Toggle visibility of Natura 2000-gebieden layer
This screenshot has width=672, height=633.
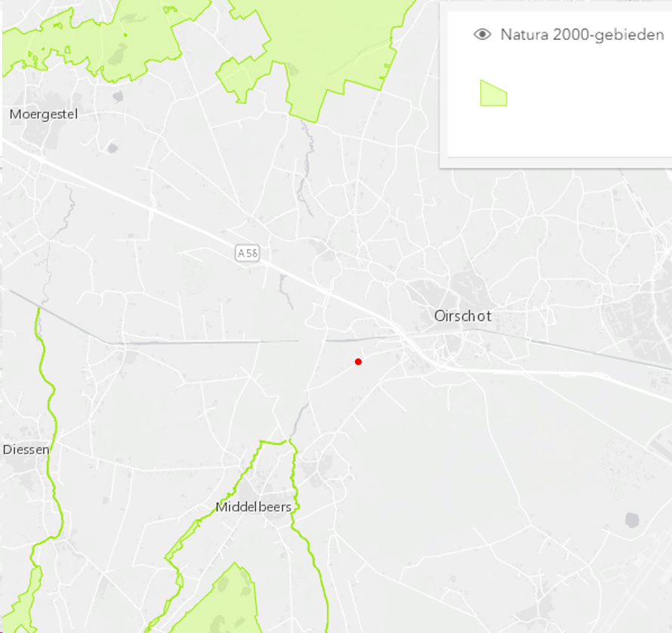pos(482,34)
